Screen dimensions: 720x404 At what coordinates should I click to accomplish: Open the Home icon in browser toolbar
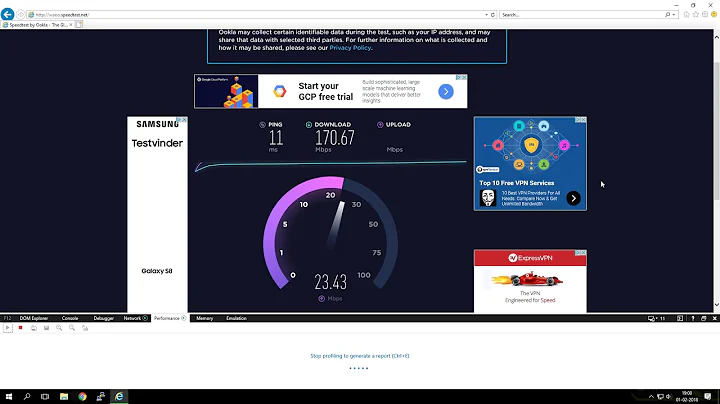pos(686,15)
